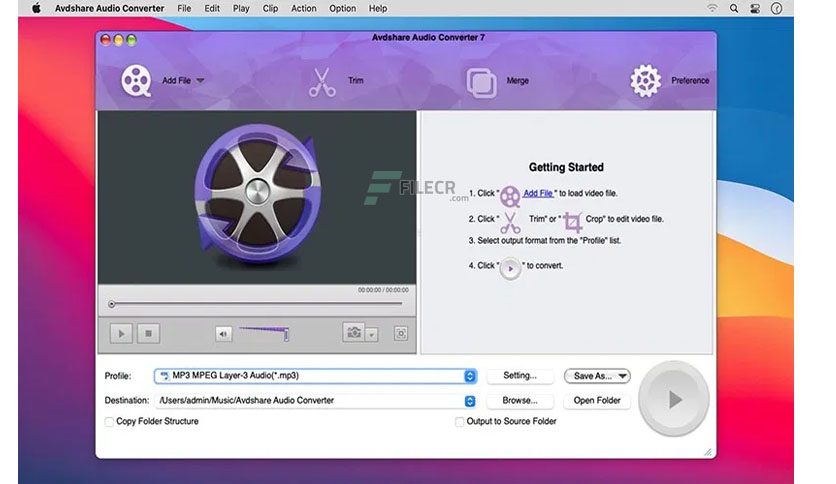The height and width of the screenshot is (484, 836).
Task: Open the Apple menu
Action: 36,8
